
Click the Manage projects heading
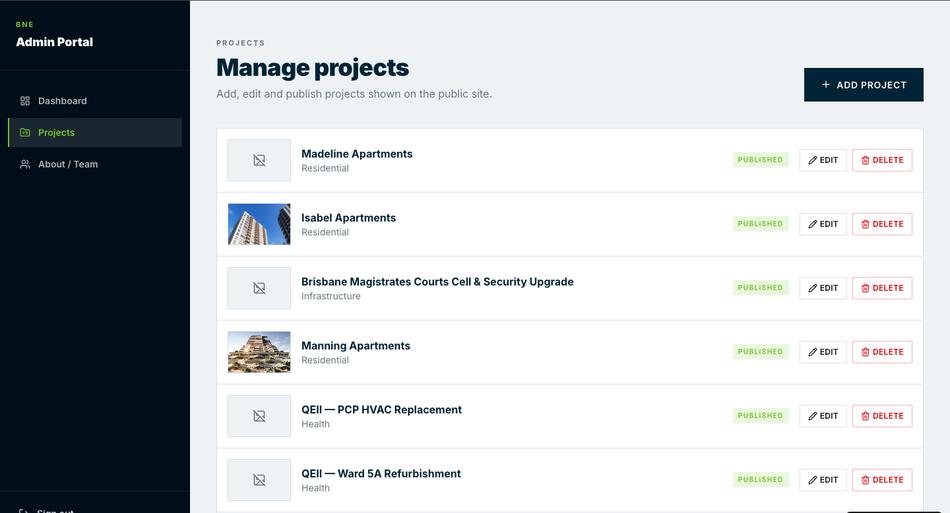point(313,68)
